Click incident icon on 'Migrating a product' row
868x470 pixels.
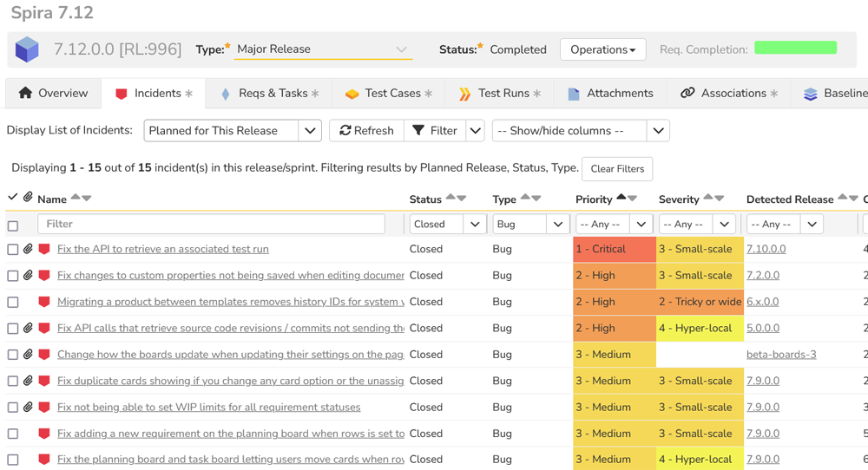(44, 302)
